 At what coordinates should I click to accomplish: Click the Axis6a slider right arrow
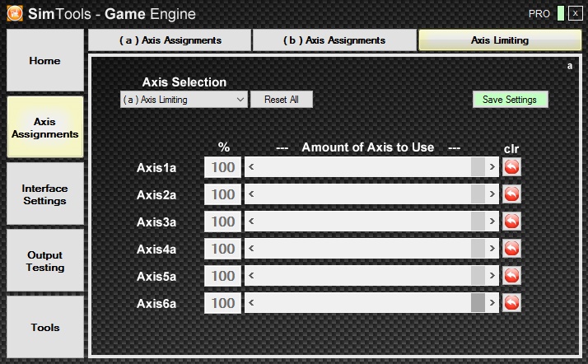492,303
